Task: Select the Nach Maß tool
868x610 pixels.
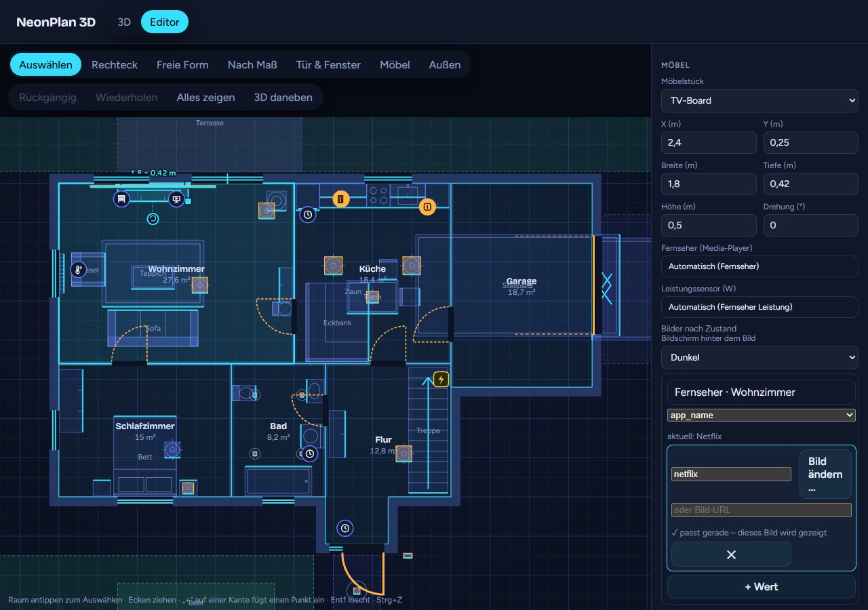Action: coord(252,65)
